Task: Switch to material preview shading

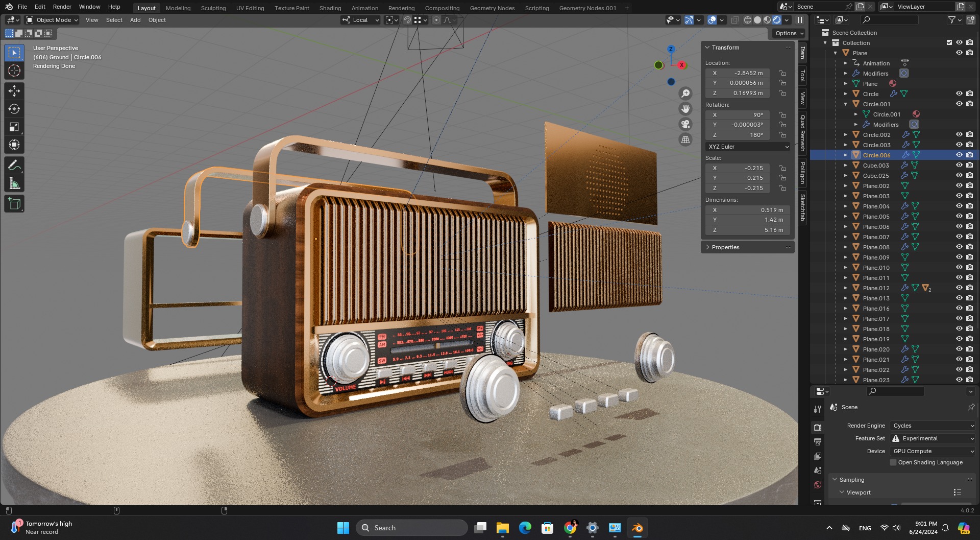Action: point(767,20)
